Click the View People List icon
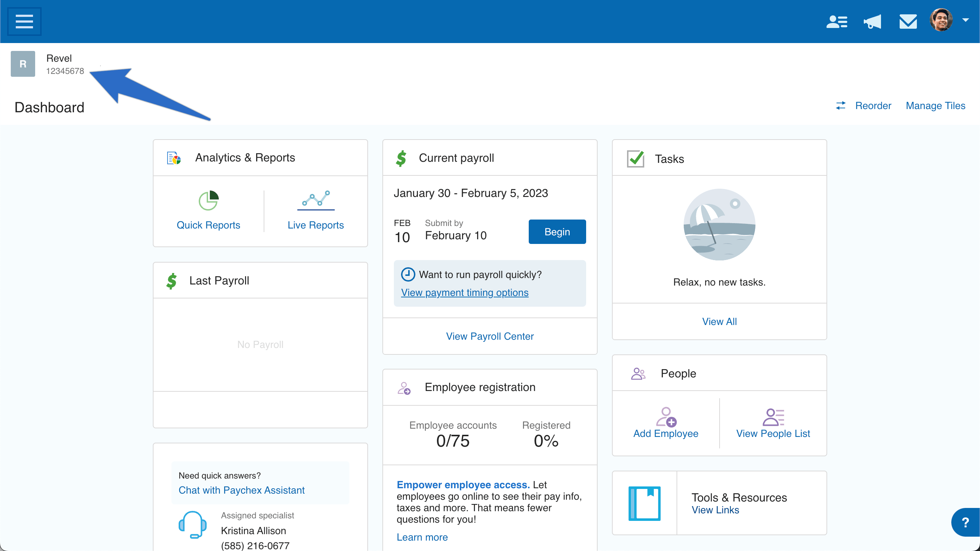Viewport: 980px width, 551px height. point(773,417)
